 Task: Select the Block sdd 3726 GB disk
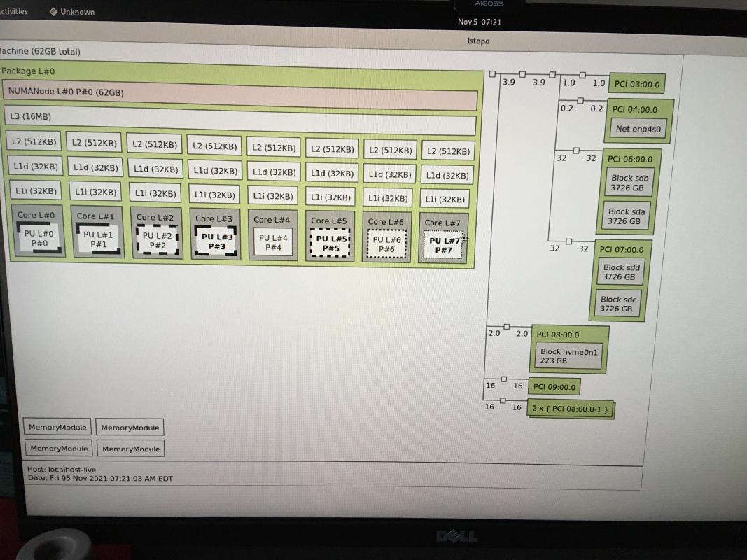(621, 272)
